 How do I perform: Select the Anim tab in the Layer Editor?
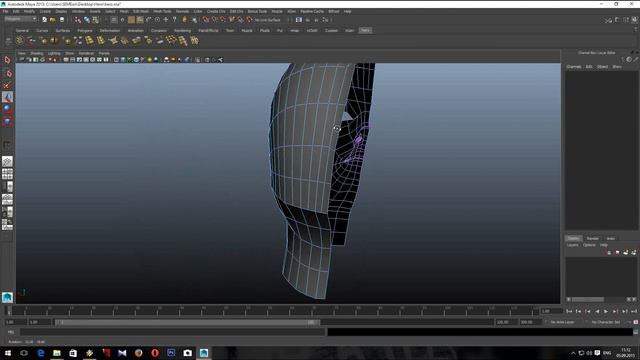click(611, 238)
